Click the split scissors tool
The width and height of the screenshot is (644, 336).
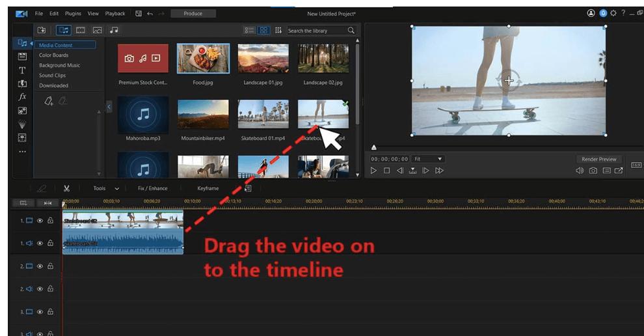click(x=66, y=188)
